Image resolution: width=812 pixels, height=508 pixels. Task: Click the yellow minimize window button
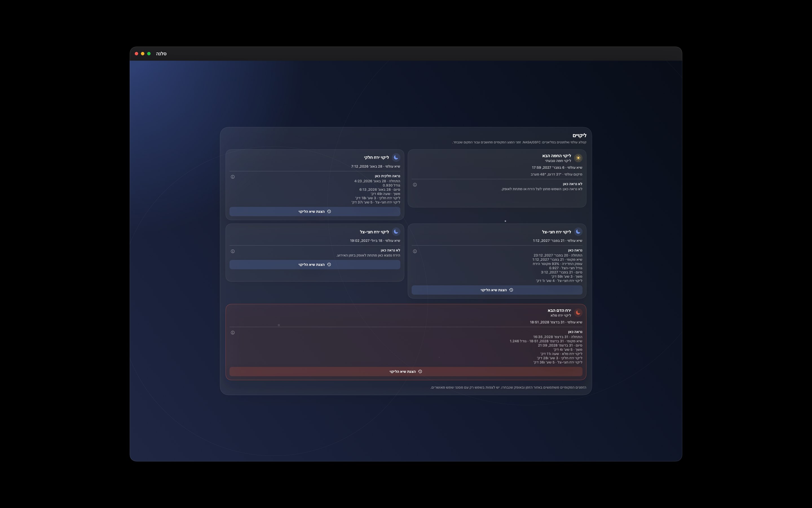143,54
